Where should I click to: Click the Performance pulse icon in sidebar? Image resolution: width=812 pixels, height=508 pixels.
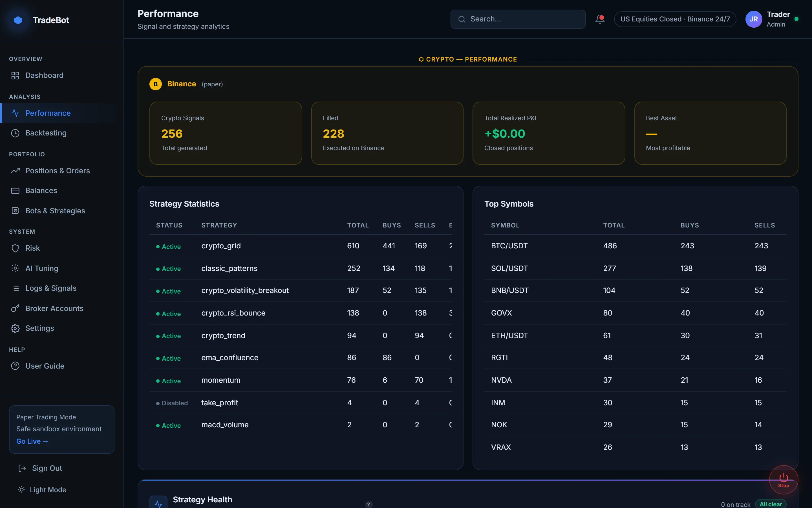pos(15,113)
